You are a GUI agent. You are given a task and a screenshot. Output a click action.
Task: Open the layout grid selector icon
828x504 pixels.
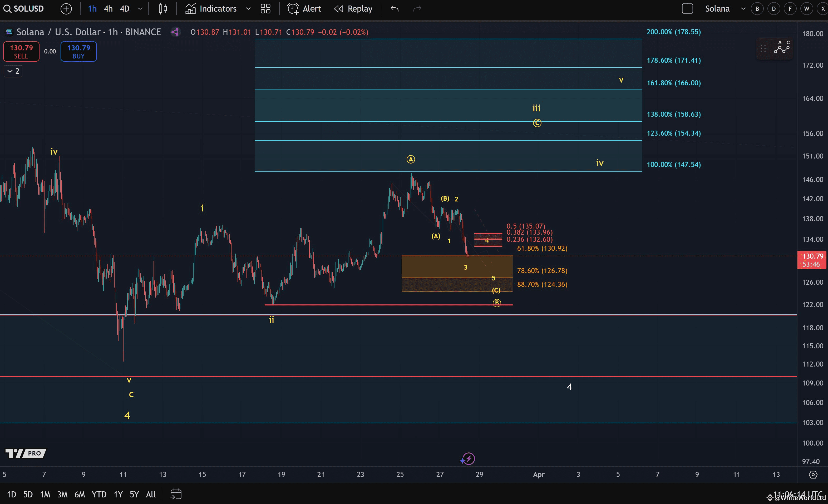(265, 9)
